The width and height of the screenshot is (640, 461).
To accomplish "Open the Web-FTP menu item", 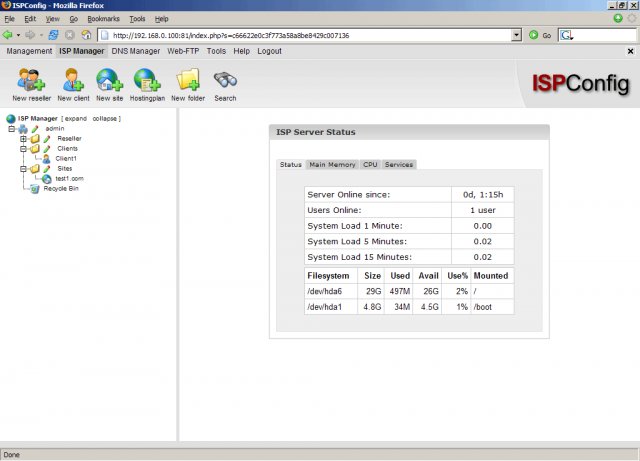I will pos(184,51).
